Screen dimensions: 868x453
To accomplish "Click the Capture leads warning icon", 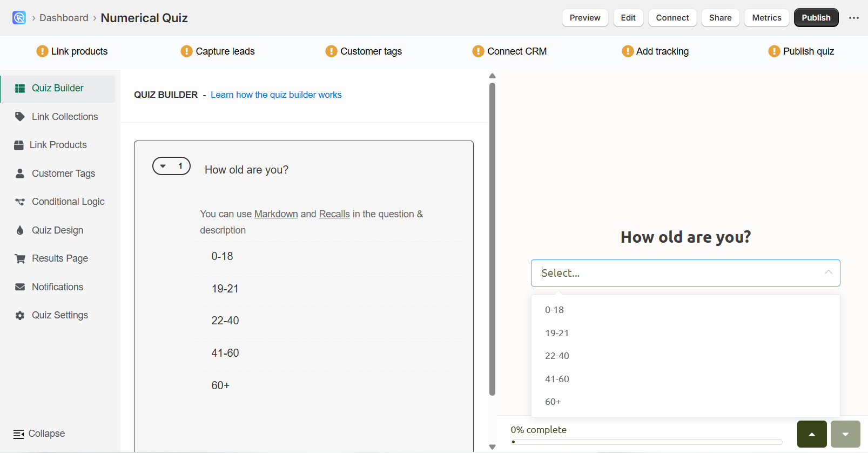I will (186, 51).
